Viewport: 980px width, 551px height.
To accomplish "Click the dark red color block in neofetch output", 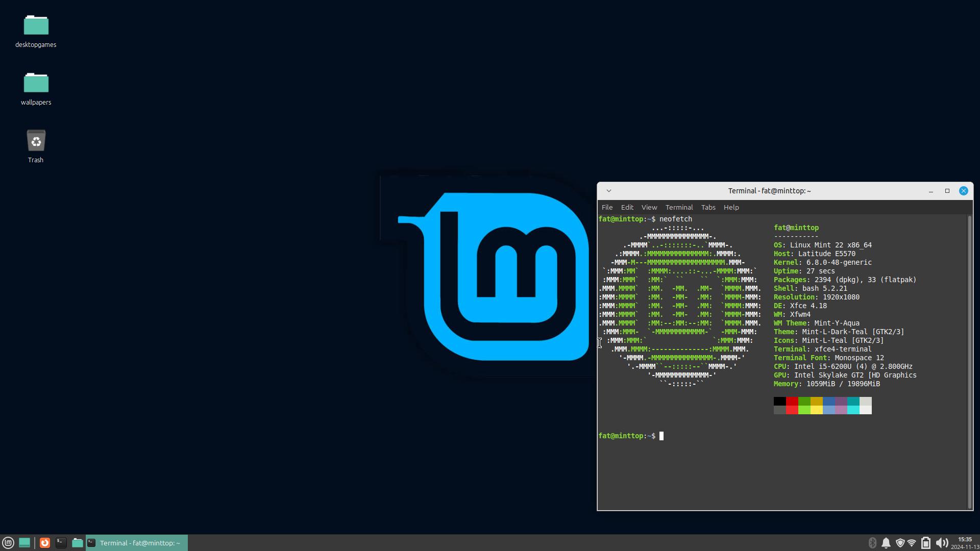I will click(792, 401).
